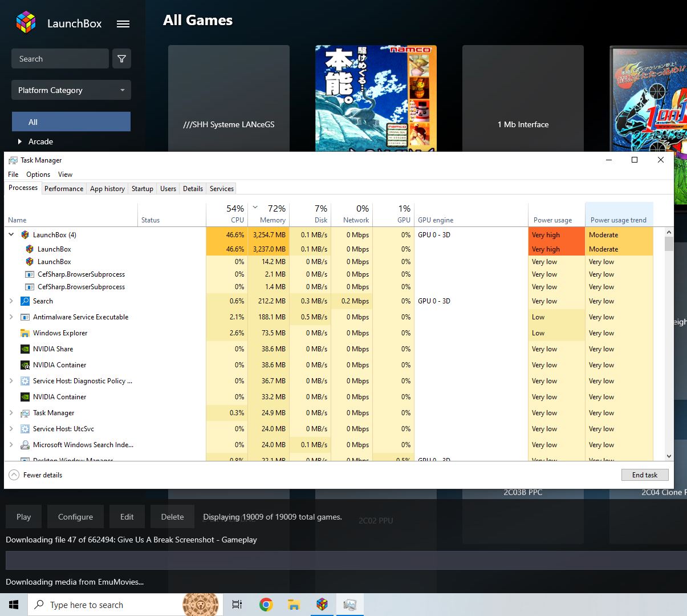687x616 pixels.
Task: Open the Task Manager View menu
Action: pos(66,175)
